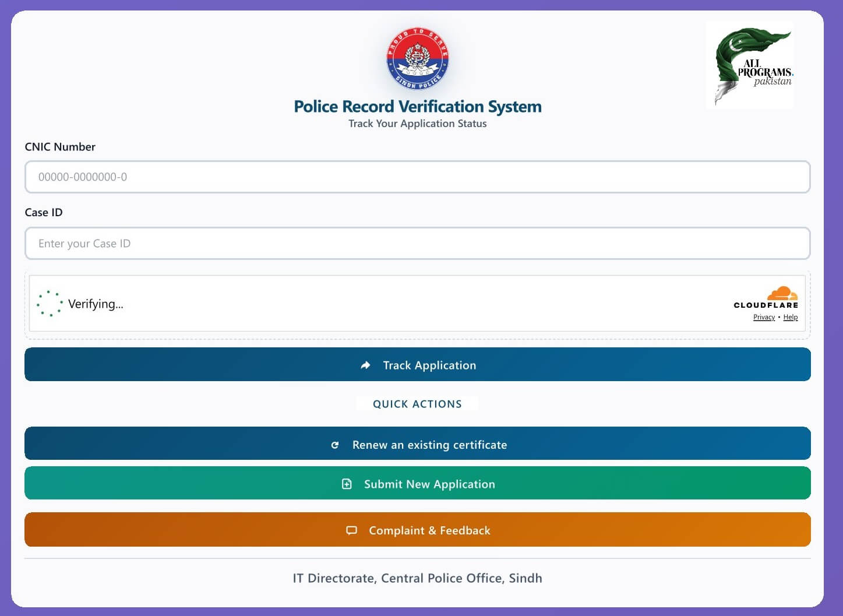Click the IT Directorate footer text
Image resolution: width=843 pixels, height=616 pixels.
coord(417,578)
